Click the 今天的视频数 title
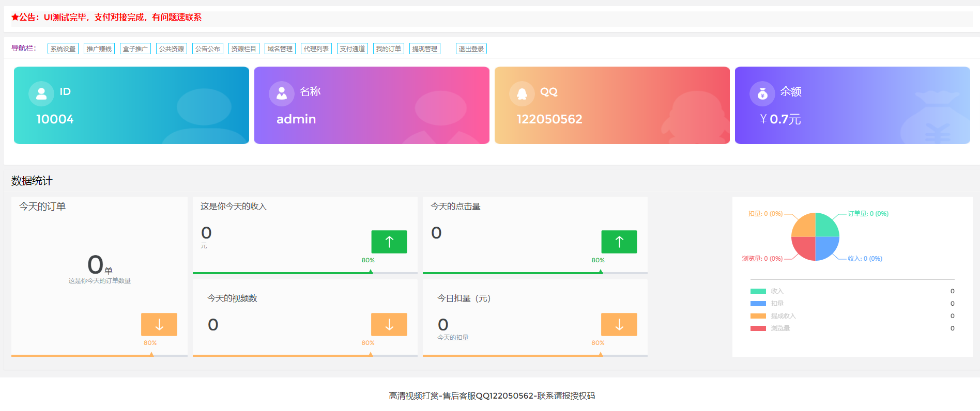This screenshot has width=980, height=411. 232,298
